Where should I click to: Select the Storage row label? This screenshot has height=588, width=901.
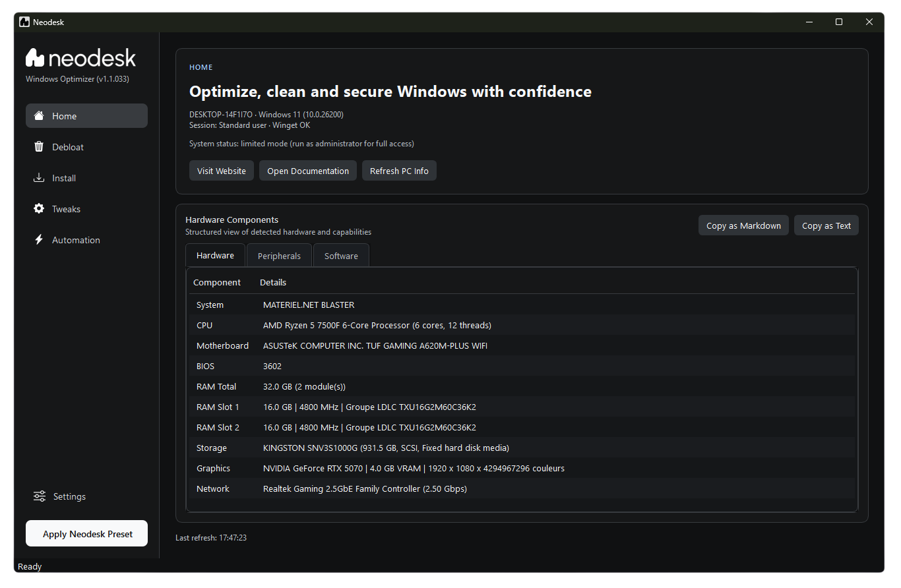212,448
